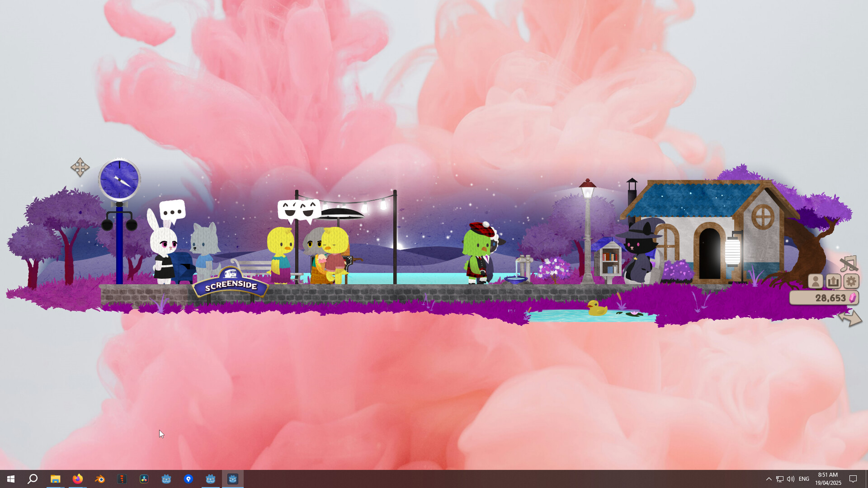Expand hidden system tray icons
Viewport: 868px width, 488px height.
[x=769, y=479]
